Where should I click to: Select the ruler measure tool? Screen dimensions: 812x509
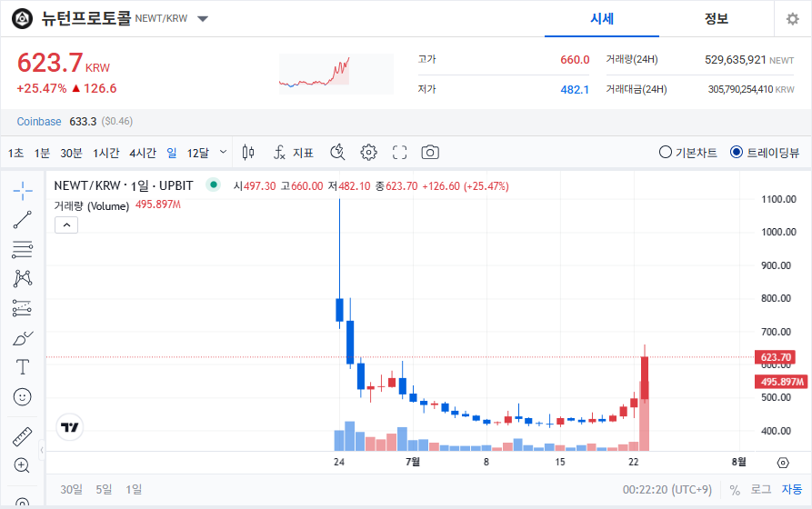[x=22, y=436]
